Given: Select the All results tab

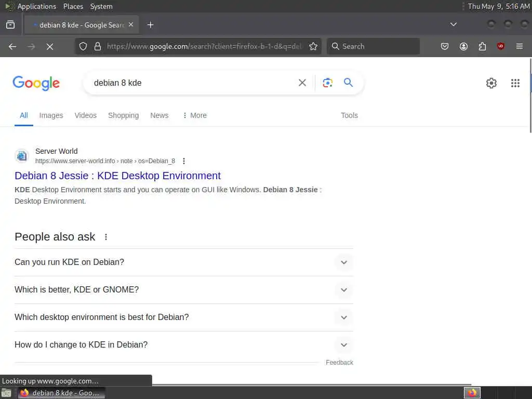Looking at the screenshot, I should 24,115.
